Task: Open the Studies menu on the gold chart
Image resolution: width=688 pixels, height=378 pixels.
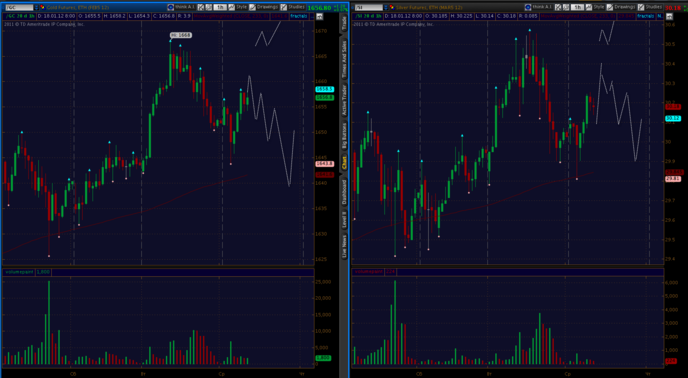Action: click(296, 7)
